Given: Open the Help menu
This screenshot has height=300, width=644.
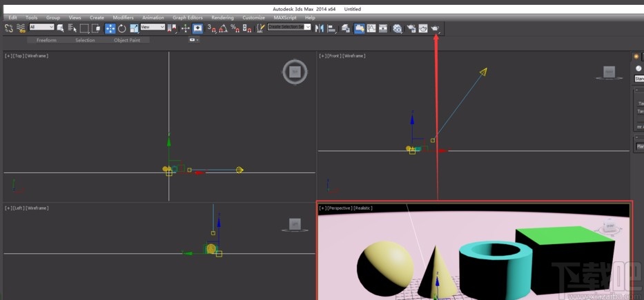Looking at the screenshot, I should (x=310, y=18).
